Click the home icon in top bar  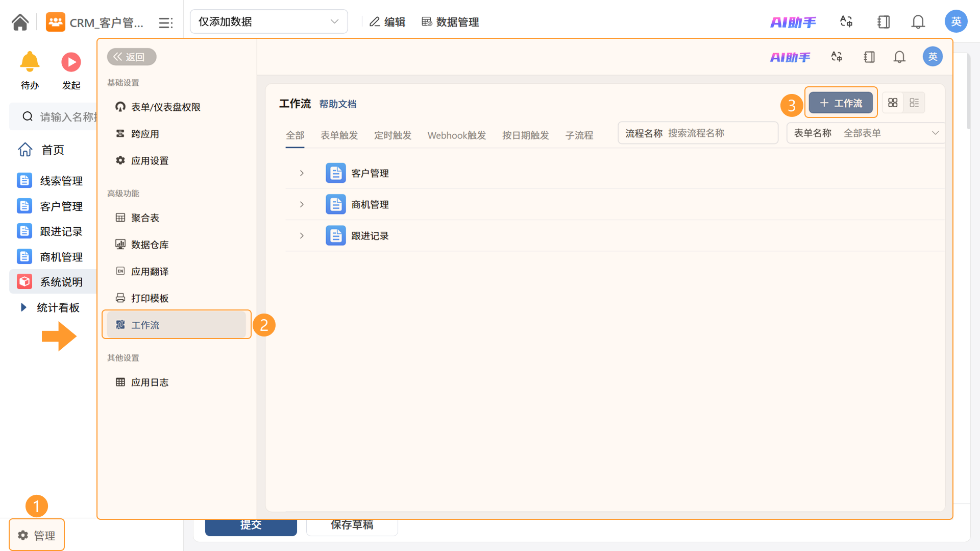[20, 22]
